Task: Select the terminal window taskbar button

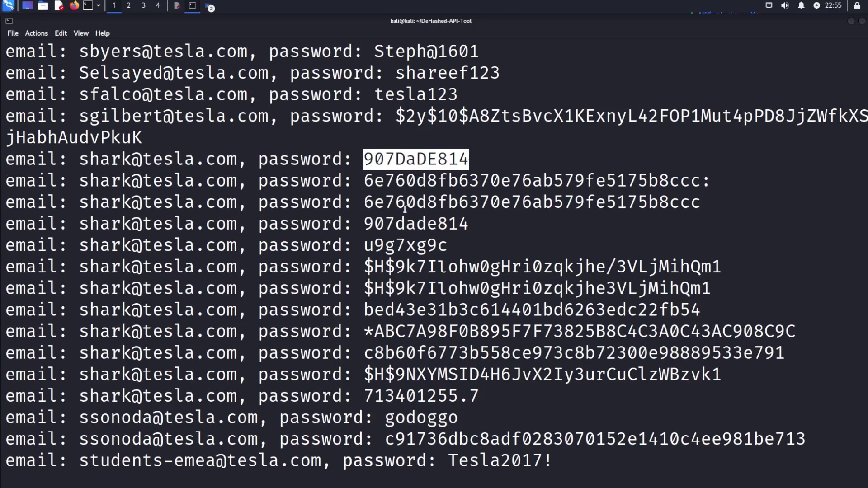Action: 193,5
